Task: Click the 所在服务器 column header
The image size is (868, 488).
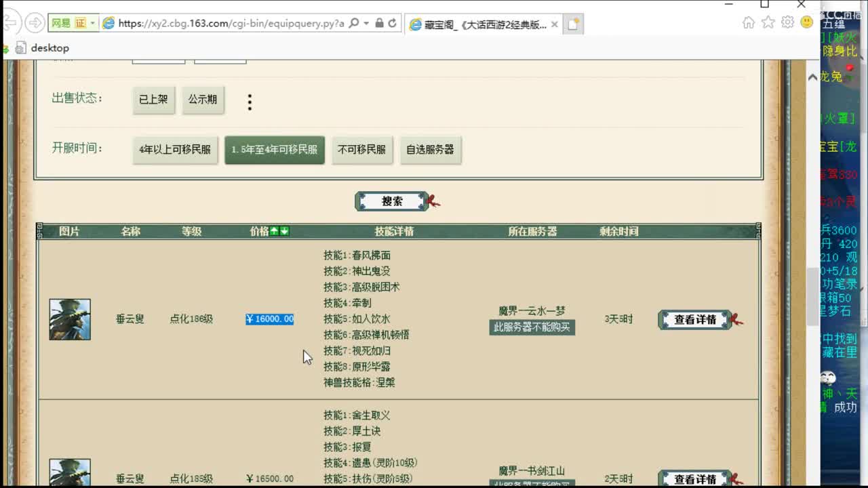Action: (532, 231)
